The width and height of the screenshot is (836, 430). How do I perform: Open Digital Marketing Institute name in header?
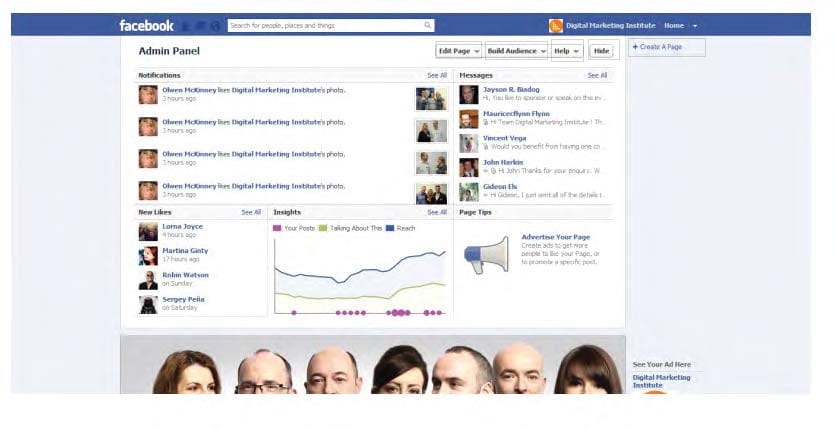pos(610,26)
